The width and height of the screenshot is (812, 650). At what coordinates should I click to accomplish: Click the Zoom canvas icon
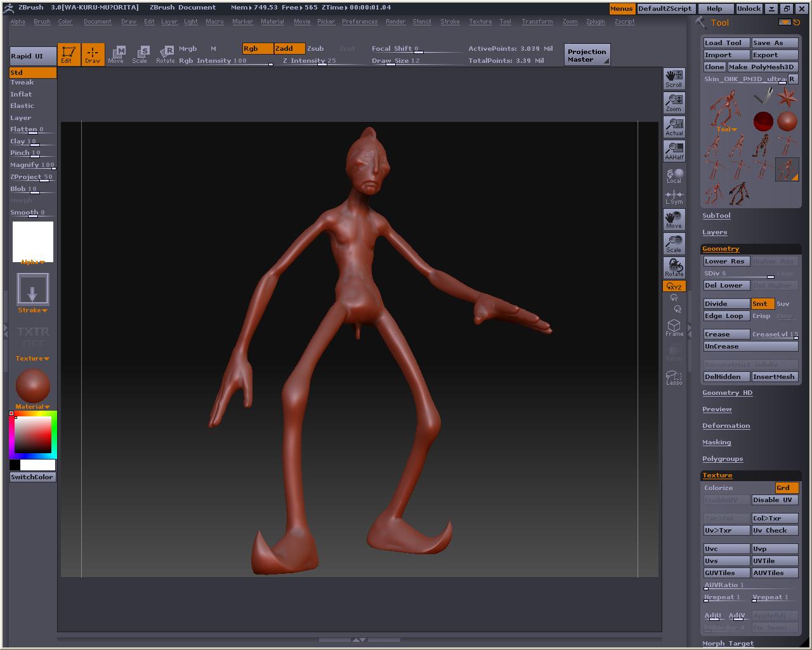coord(674,103)
